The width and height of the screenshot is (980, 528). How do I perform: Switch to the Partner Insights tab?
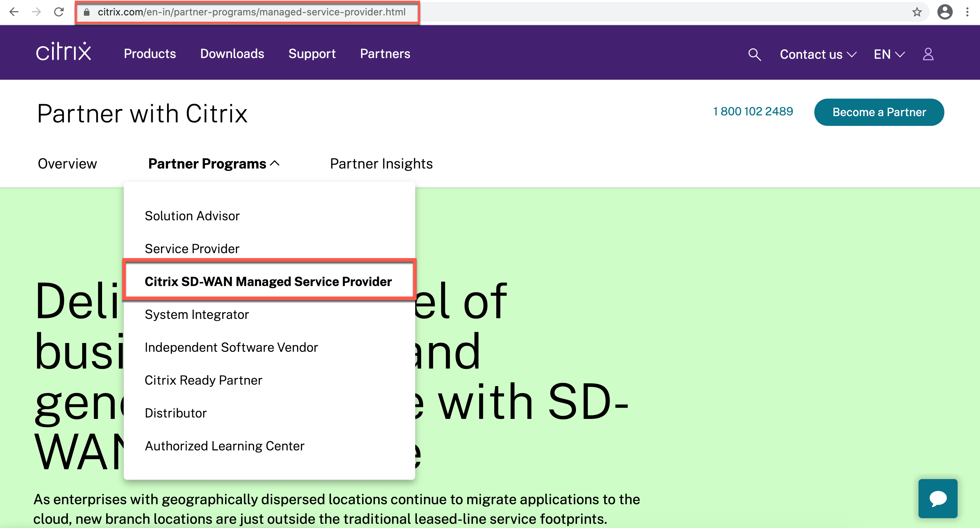[381, 164]
